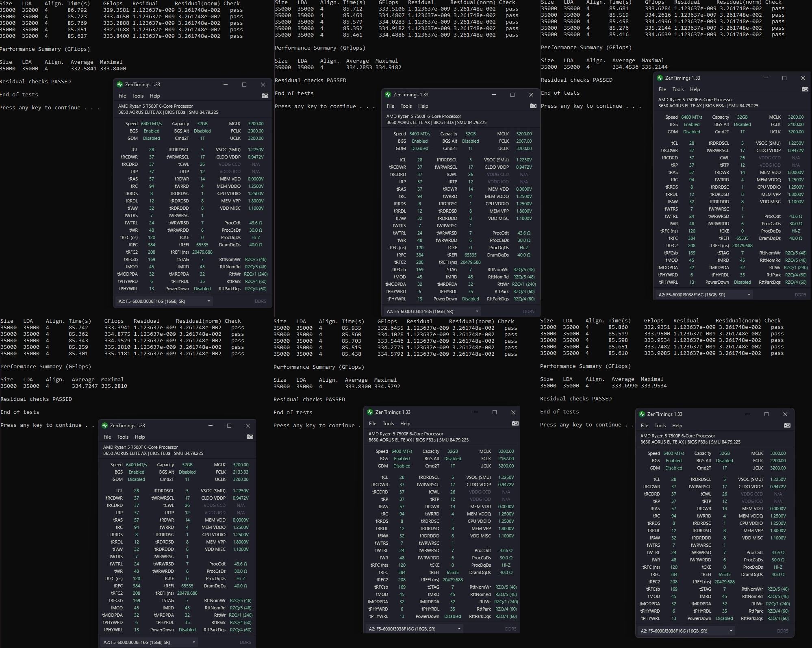Screen dimensions: 812x648
Task: Click ZenTimings logo icon in FCLK 2000.00 window title
Action: (119, 85)
